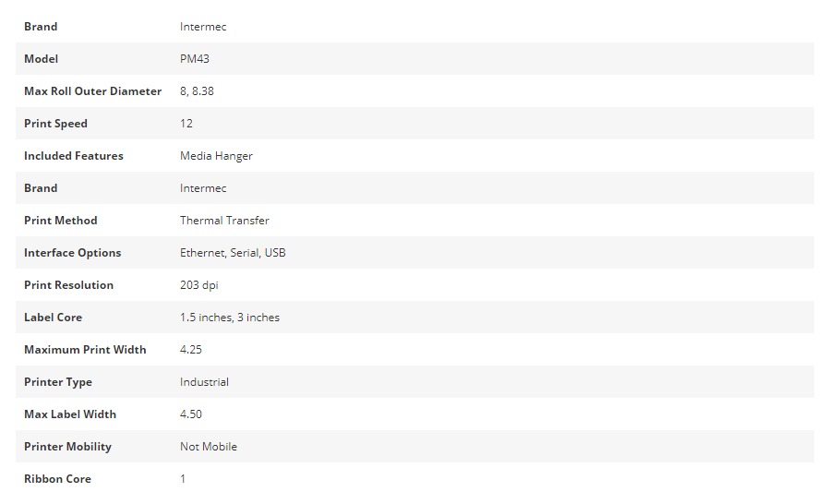
Task: Click the Label Core label
Action: [53, 318]
